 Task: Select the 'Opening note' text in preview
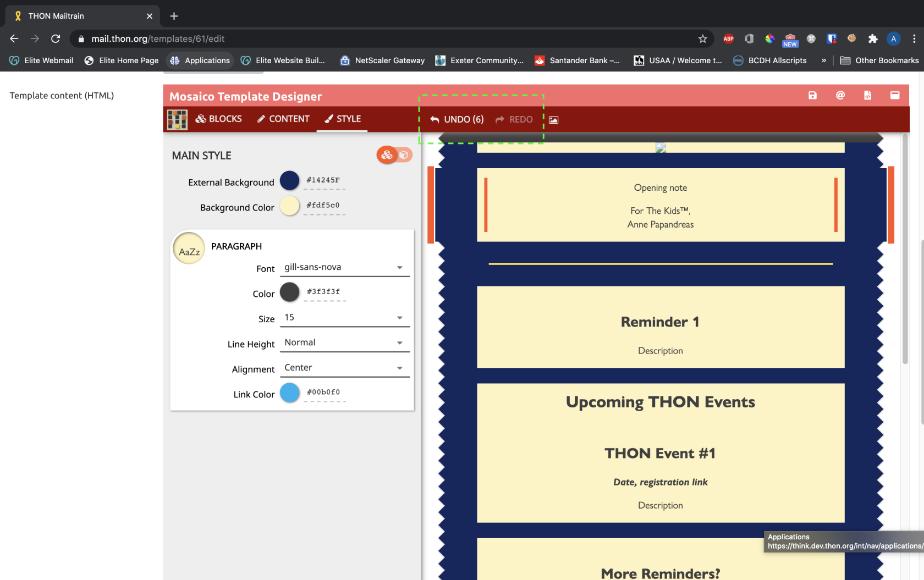click(661, 188)
